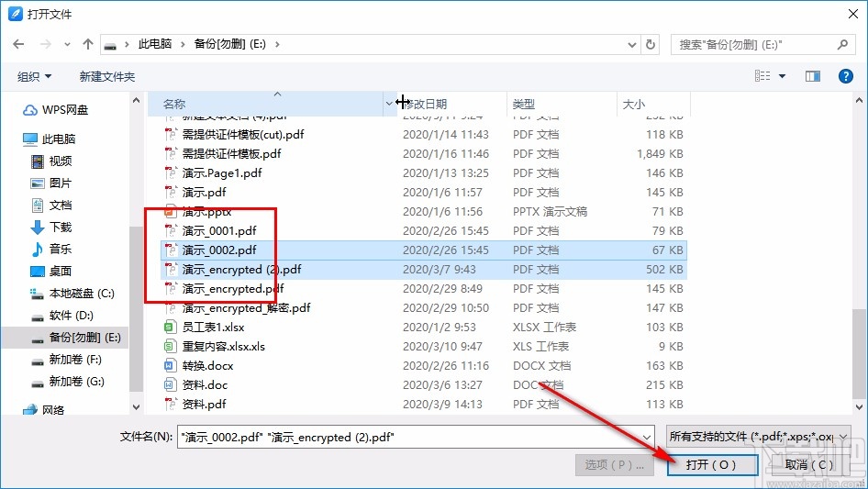Click 此电脑 in the address breadcrumb
The image size is (868, 489).
pos(154,44)
